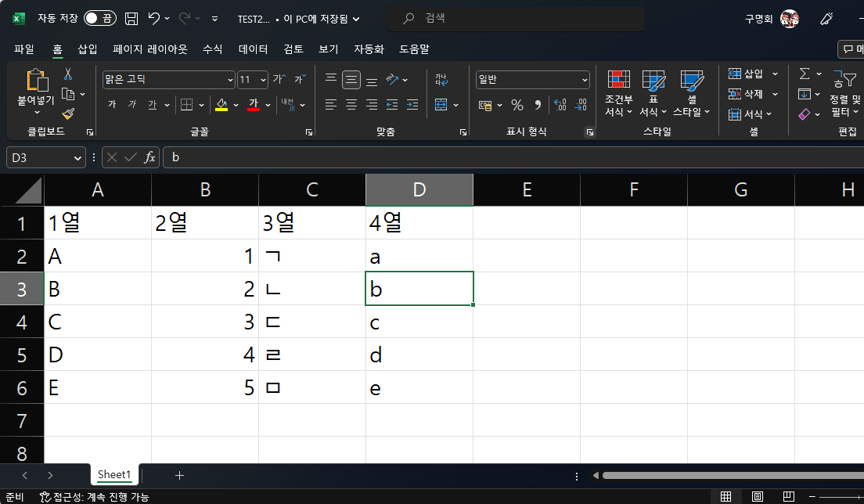
Task: Select the Sheet1 sheet tab
Action: click(114, 474)
